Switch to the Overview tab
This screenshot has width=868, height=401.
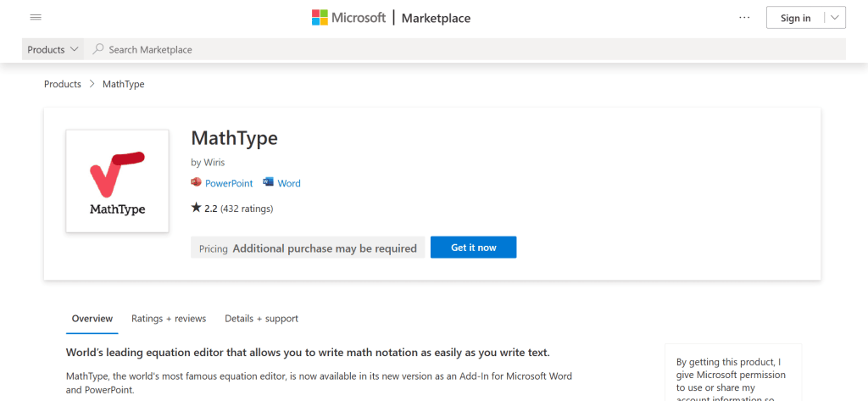tap(92, 319)
